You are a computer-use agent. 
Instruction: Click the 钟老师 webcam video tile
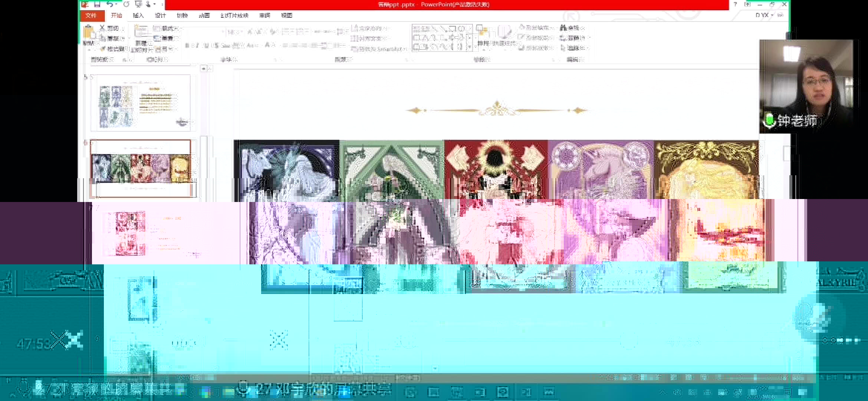(x=806, y=86)
